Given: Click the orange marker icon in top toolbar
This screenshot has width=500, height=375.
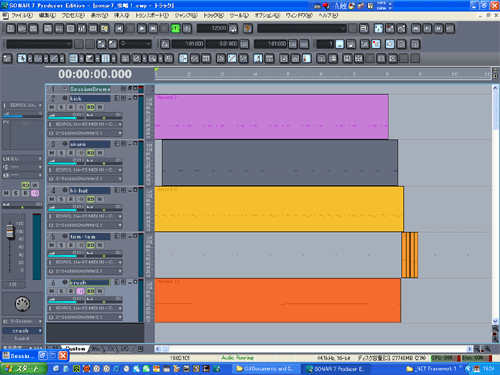Looking at the screenshot, I should point(248,29).
